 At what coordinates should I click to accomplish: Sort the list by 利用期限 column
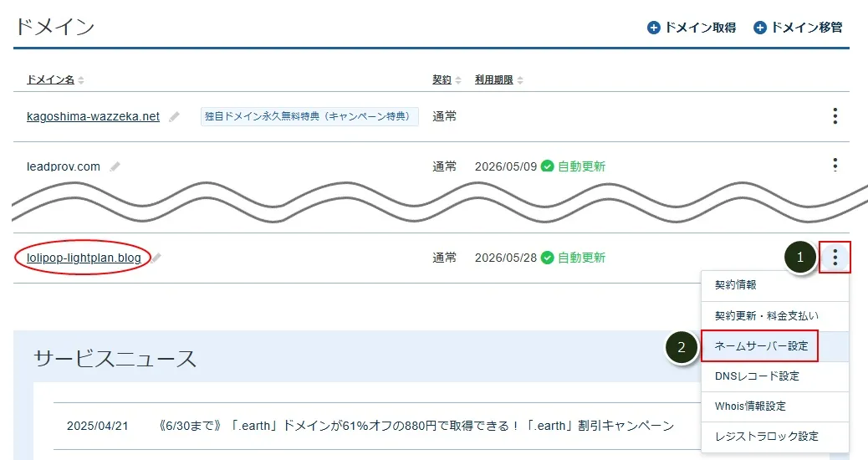pos(498,80)
